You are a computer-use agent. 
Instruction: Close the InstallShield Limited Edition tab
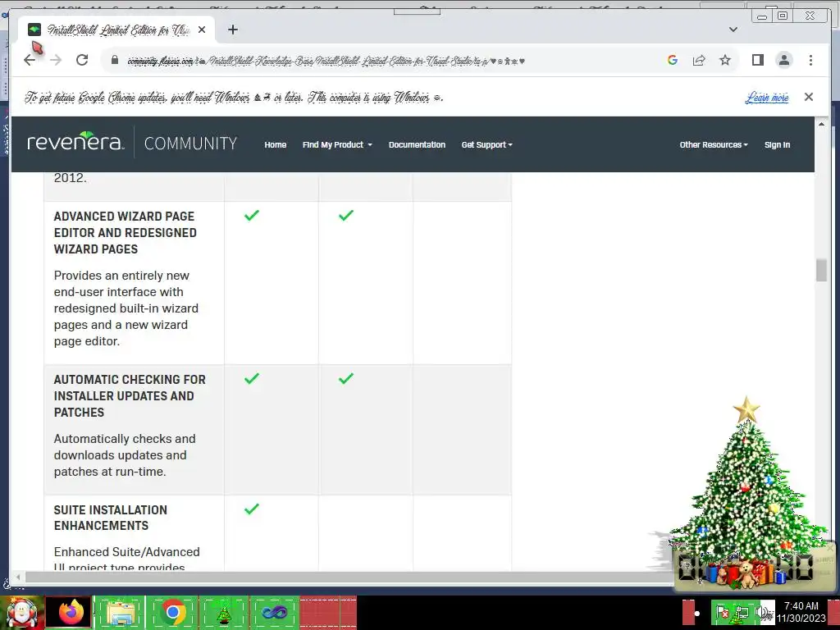(202, 30)
